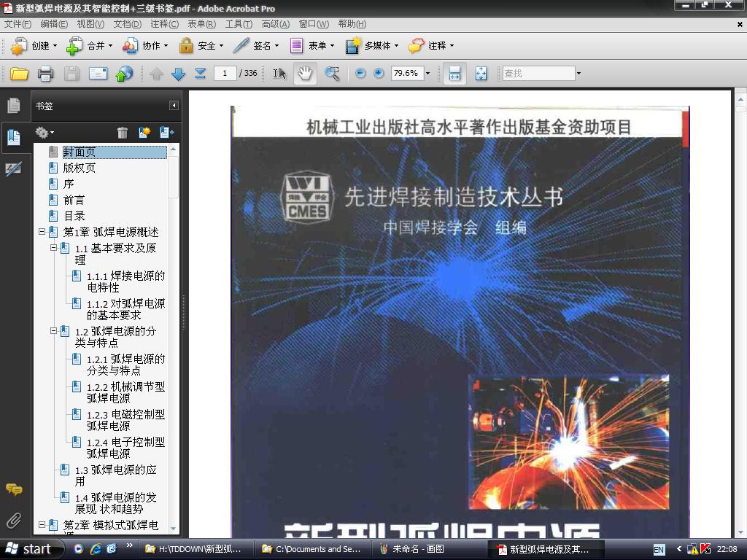Image resolution: width=747 pixels, height=560 pixels.
Task: Open the bookmarks options gear menu
Action: [44, 133]
